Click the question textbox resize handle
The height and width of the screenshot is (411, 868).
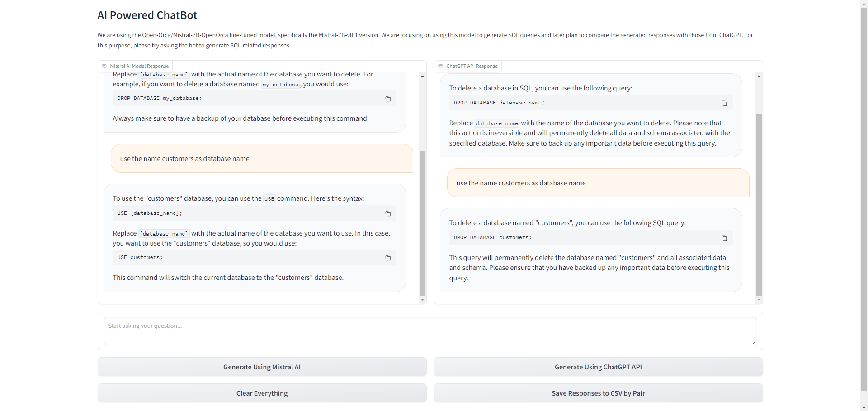pyautogui.click(x=755, y=342)
